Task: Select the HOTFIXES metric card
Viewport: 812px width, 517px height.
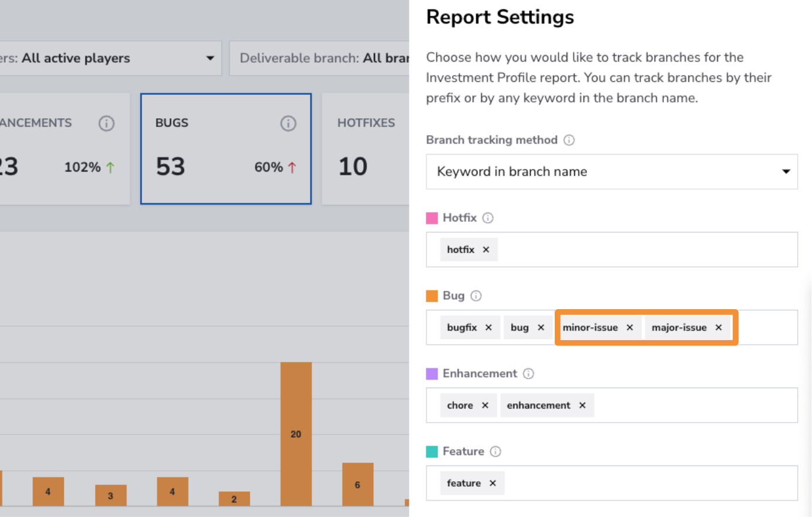Action: pyautogui.click(x=366, y=149)
